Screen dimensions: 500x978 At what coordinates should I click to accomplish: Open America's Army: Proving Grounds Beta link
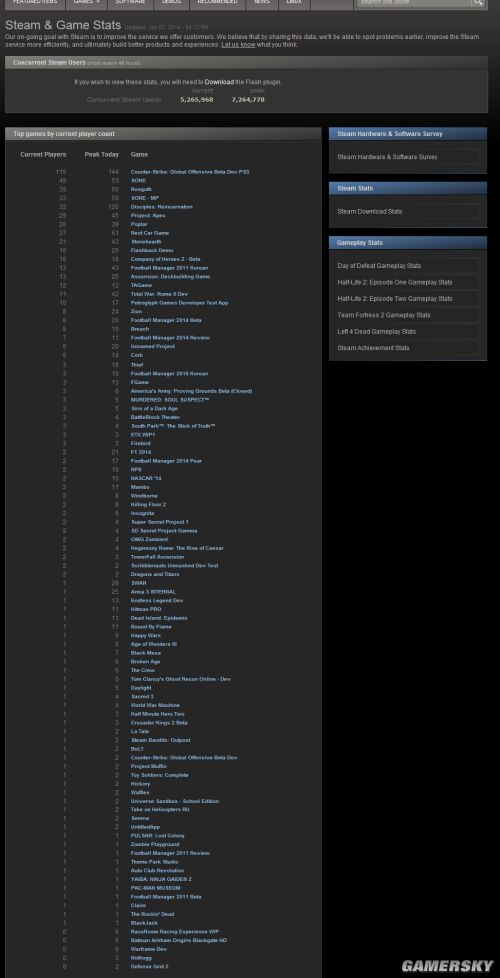point(191,391)
